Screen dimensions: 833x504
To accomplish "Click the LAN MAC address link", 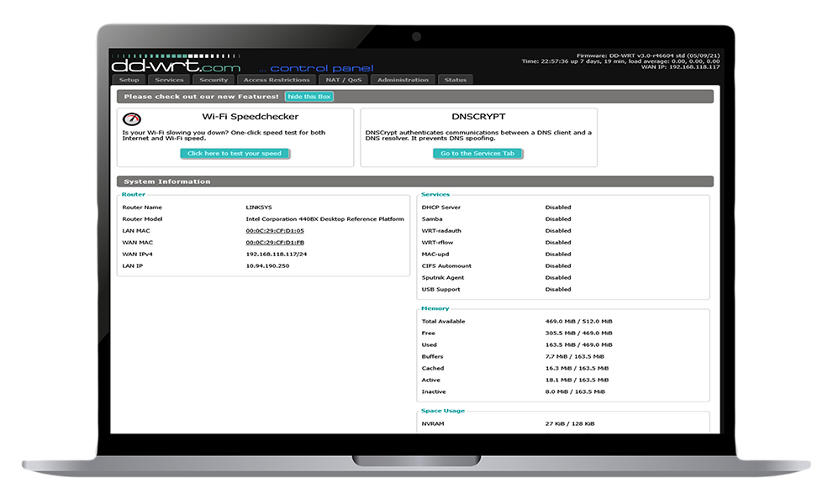I will pyautogui.click(x=275, y=231).
